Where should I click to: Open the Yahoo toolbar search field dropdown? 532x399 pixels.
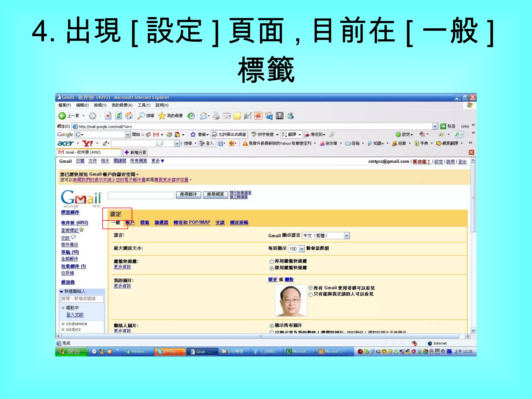(x=177, y=143)
